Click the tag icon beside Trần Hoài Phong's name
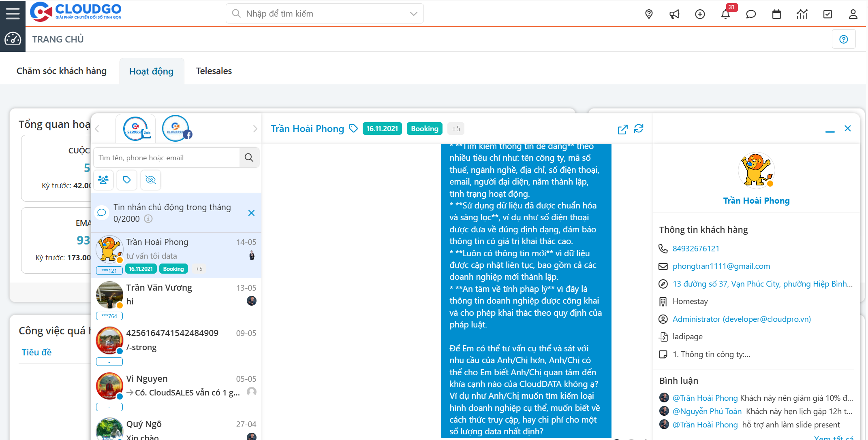The width and height of the screenshot is (868, 440). (x=353, y=128)
